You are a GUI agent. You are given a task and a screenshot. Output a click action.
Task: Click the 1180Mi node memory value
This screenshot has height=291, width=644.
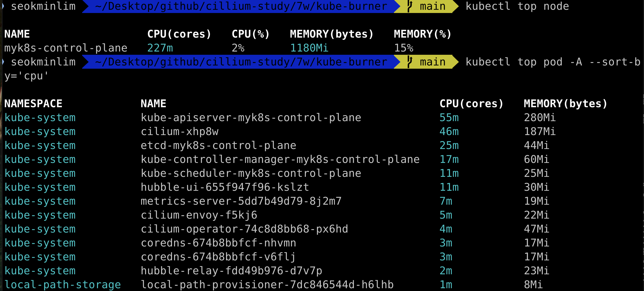coord(309,48)
